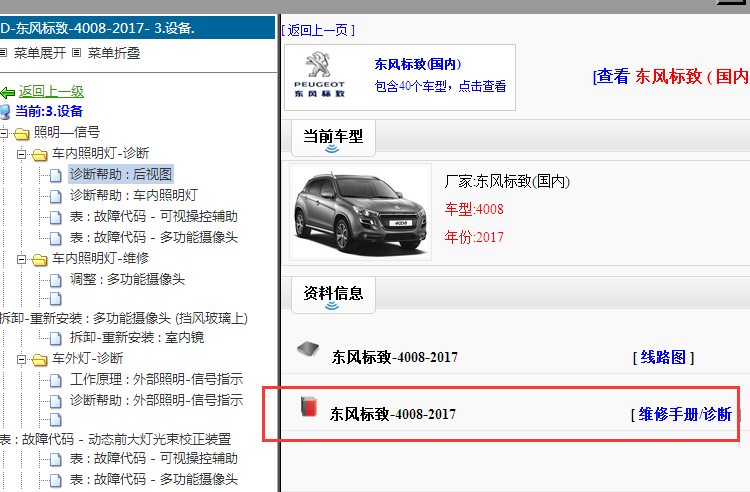750x492 pixels.
Task: Open 诊断帮助：车内照明灯 tree item
Action: tap(133, 195)
